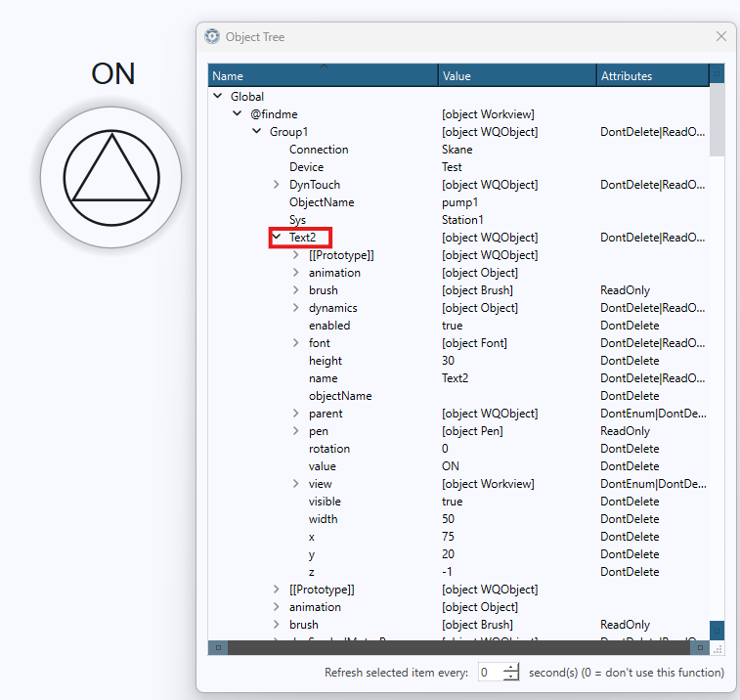Click the Attributes column header
Viewport: 740px width, 700px height.
click(x=651, y=75)
